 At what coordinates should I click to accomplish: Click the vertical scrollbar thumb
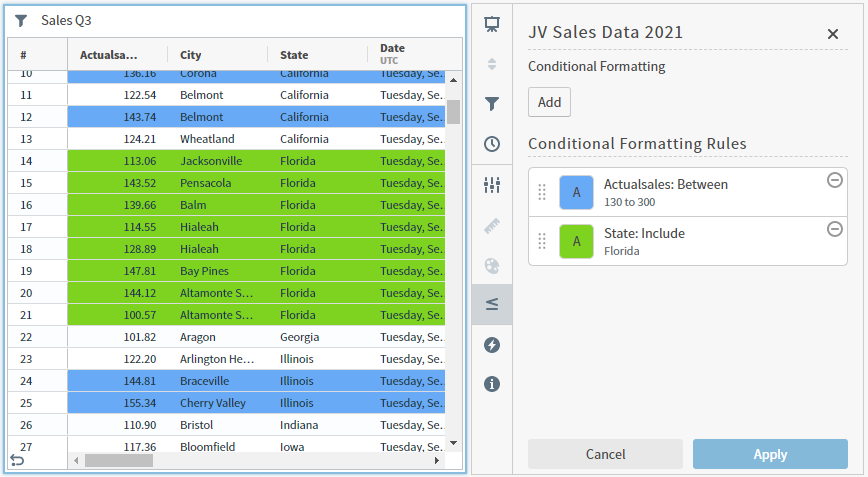click(x=453, y=112)
